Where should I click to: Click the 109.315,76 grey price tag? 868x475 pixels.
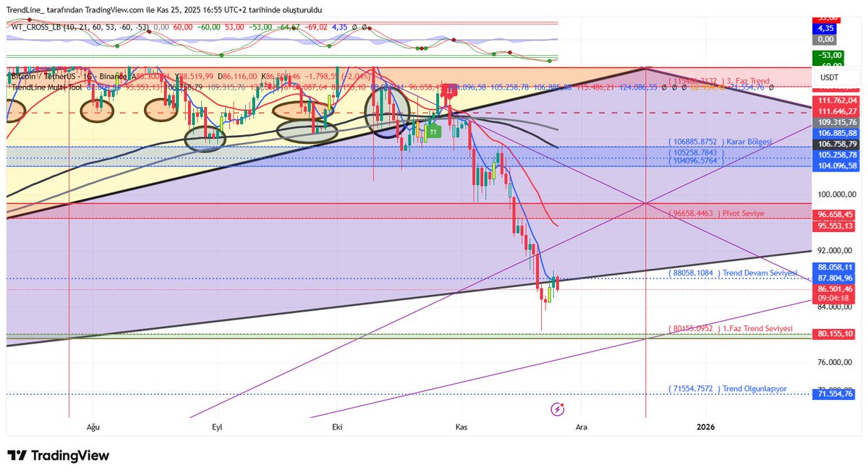(x=837, y=122)
